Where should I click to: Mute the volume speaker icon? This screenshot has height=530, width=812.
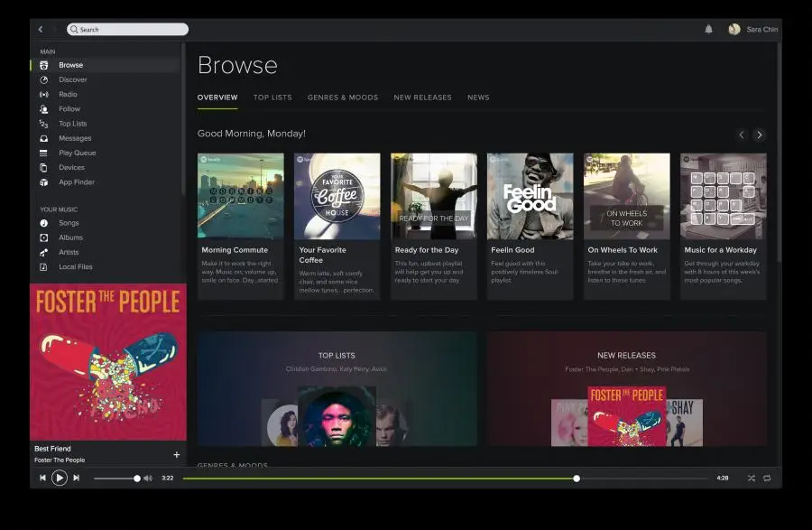(148, 479)
